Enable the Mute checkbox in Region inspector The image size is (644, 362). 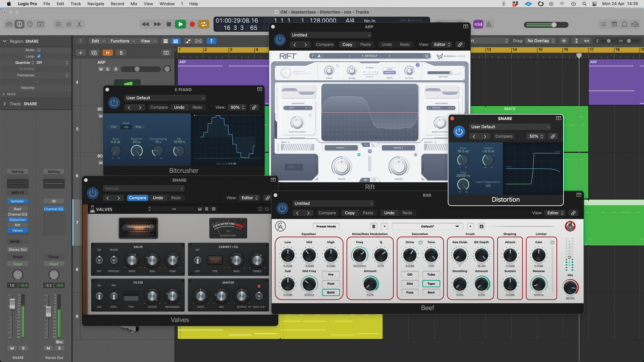(x=39, y=50)
